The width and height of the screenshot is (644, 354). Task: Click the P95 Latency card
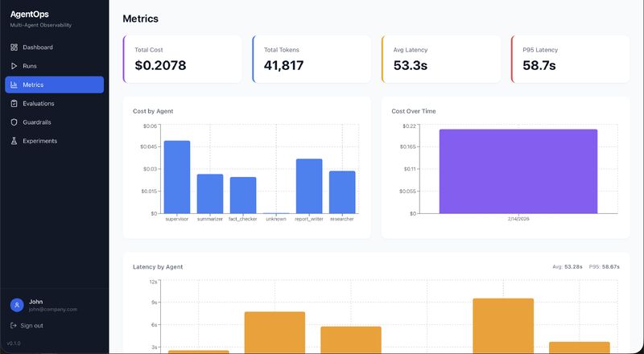tap(570, 60)
